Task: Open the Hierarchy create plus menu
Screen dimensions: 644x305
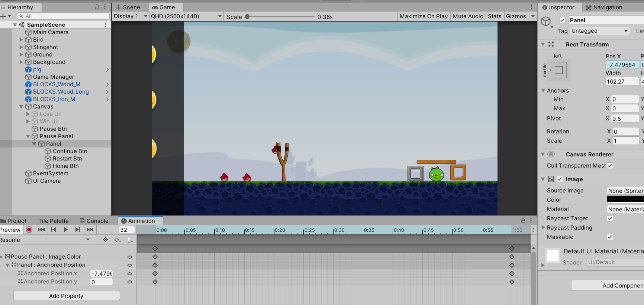Action: tap(6, 16)
